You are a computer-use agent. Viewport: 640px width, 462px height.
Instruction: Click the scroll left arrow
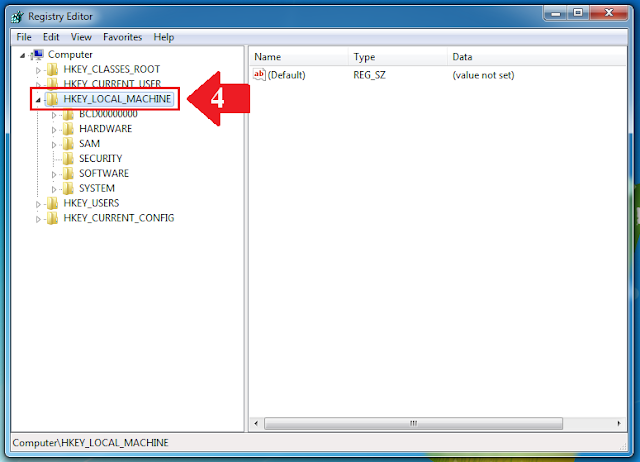[256, 423]
